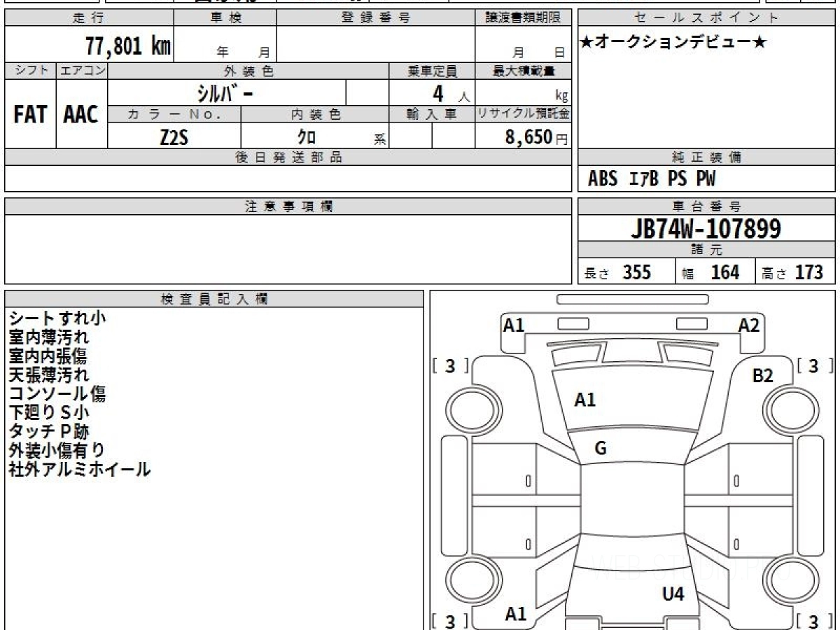Image resolution: width=840 pixels, height=630 pixels.
Task: Select the A1 mark opposite the A2 mark
Action: pos(514,325)
